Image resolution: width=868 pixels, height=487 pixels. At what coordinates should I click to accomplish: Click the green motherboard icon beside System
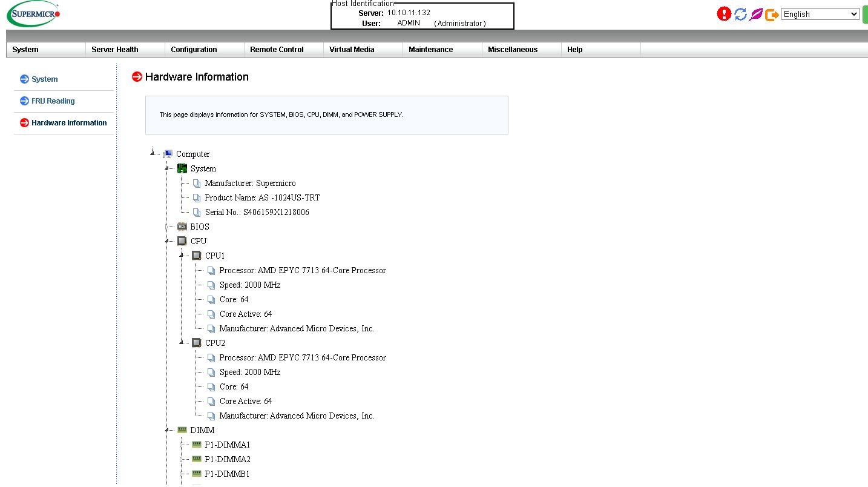pyautogui.click(x=182, y=168)
